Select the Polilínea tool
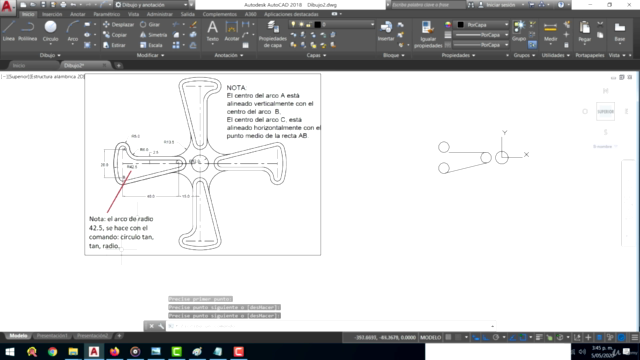Screen dimensions: 640x360 27,31
